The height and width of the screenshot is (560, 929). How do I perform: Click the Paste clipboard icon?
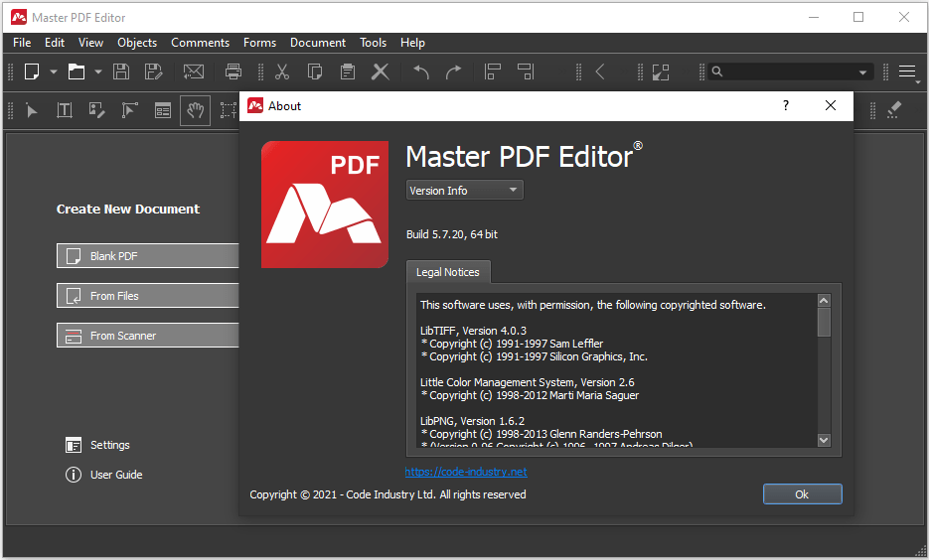pos(347,71)
